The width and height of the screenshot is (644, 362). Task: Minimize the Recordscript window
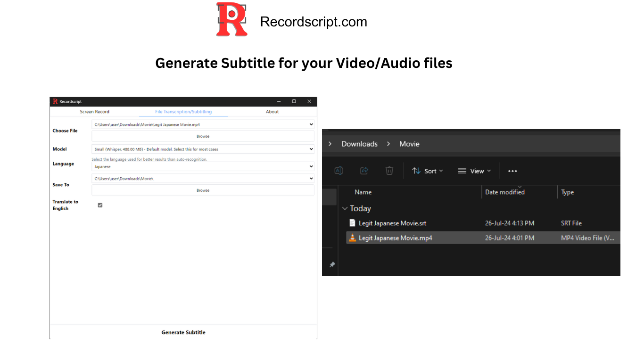coord(279,101)
